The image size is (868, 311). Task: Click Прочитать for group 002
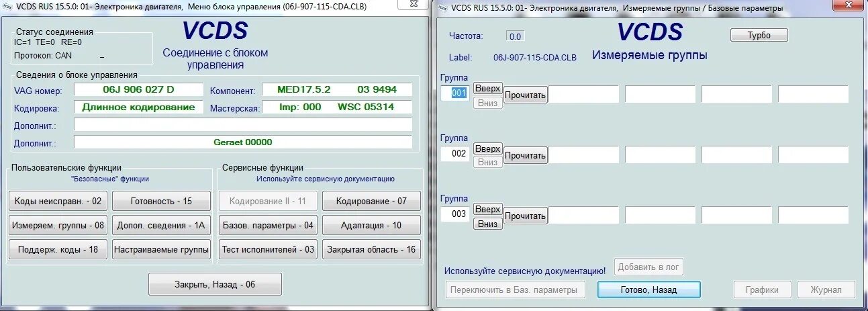click(x=526, y=155)
